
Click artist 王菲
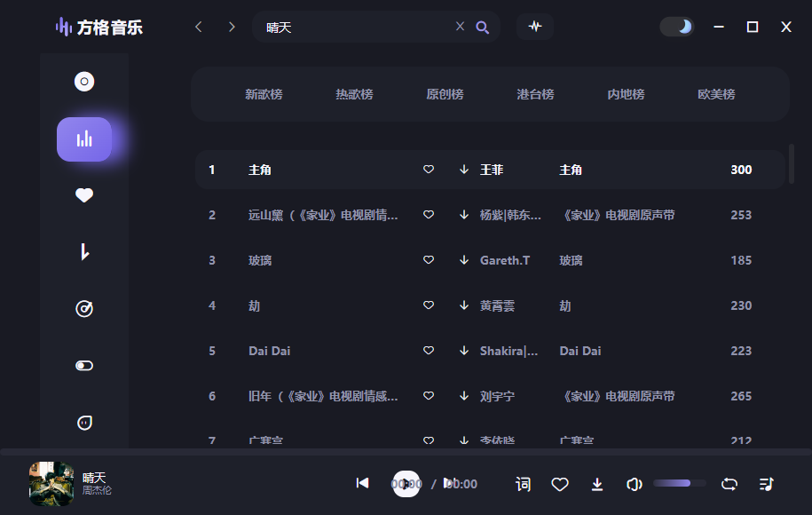click(x=492, y=170)
